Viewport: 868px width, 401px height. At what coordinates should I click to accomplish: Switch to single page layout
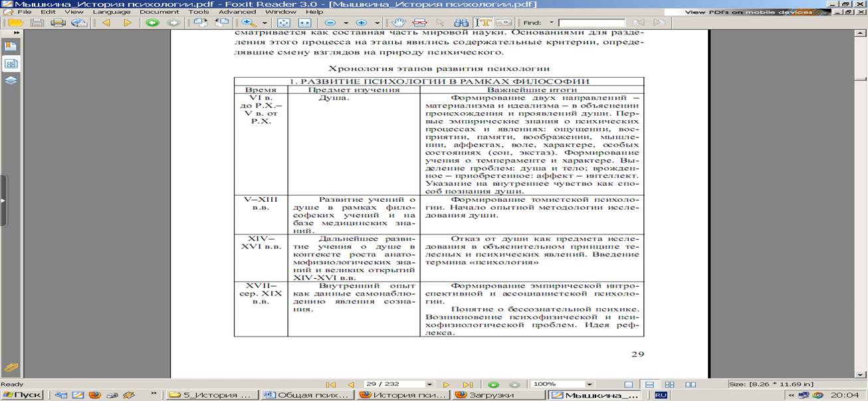coord(629,384)
